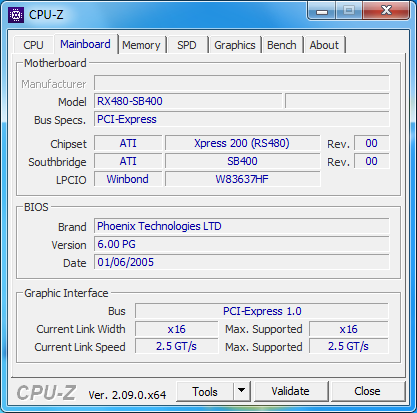Viewport: 417px width, 413px height.
Task: Click the BIOS date 01/06/2005
Action: click(242, 262)
